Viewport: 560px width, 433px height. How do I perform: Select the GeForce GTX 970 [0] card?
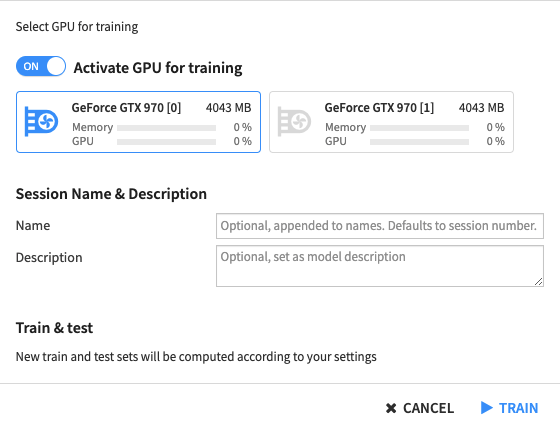(138, 122)
